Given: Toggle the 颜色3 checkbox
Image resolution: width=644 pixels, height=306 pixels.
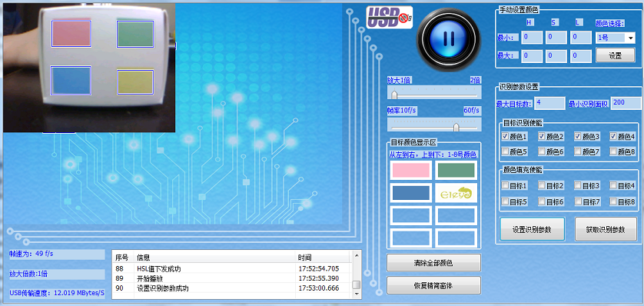Looking at the screenshot, I should tap(577, 136).
